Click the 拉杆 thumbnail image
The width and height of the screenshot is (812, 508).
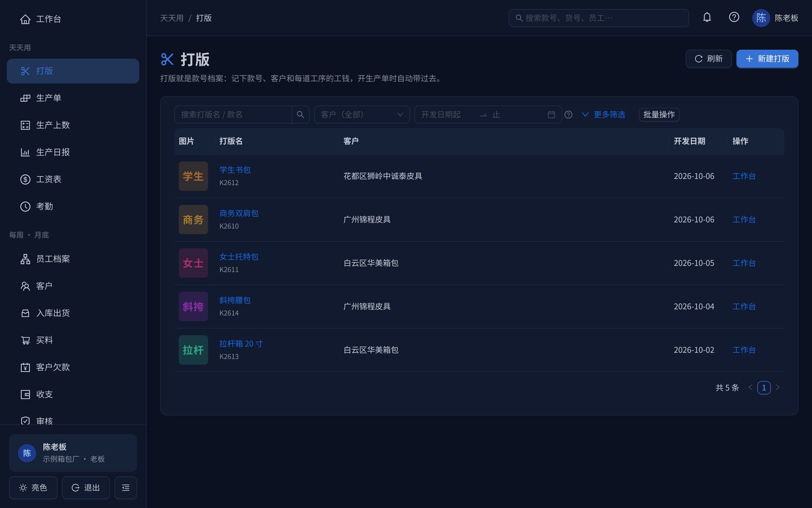click(x=193, y=350)
